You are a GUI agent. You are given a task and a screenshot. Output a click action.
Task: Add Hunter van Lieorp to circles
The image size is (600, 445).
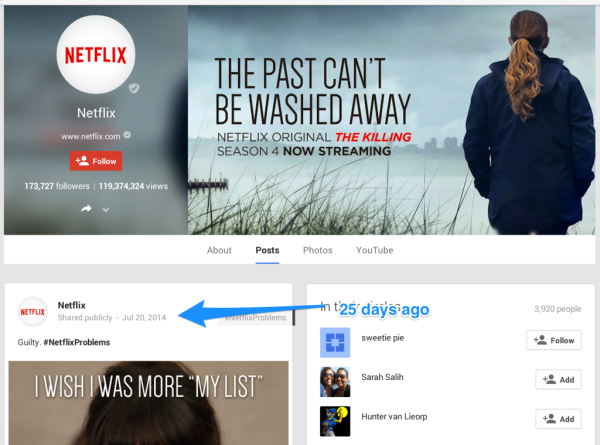click(x=558, y=419)
